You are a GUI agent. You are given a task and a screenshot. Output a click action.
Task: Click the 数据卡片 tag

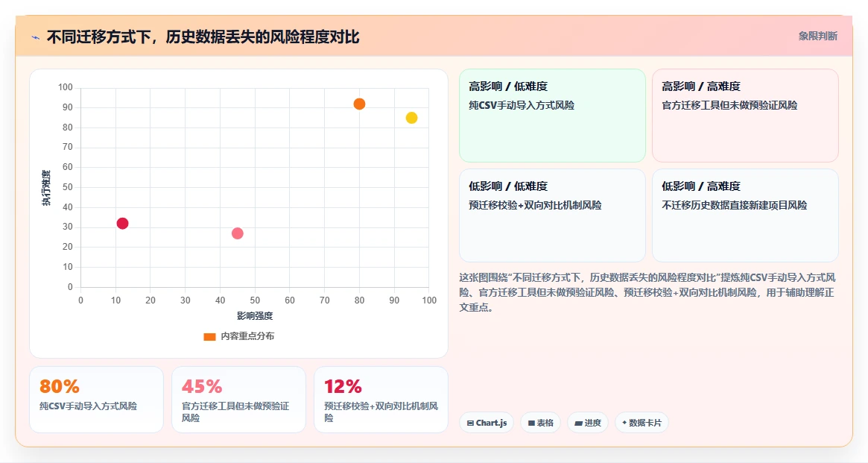[642, 423]
